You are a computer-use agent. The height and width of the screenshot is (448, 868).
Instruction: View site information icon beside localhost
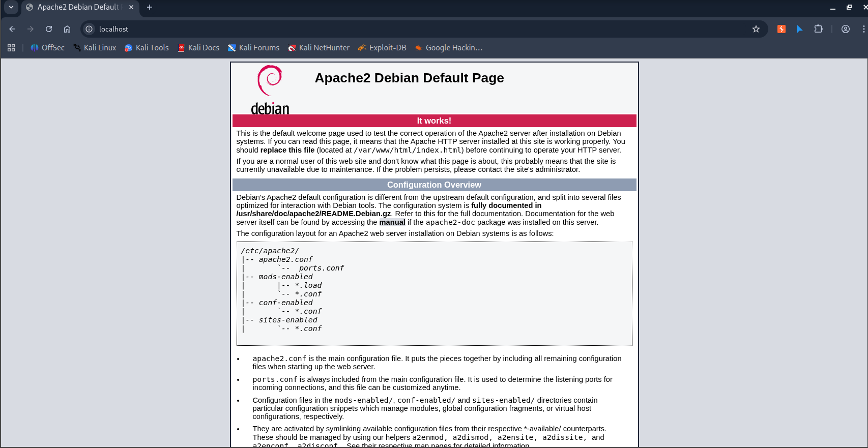click(x=89, y=29)
